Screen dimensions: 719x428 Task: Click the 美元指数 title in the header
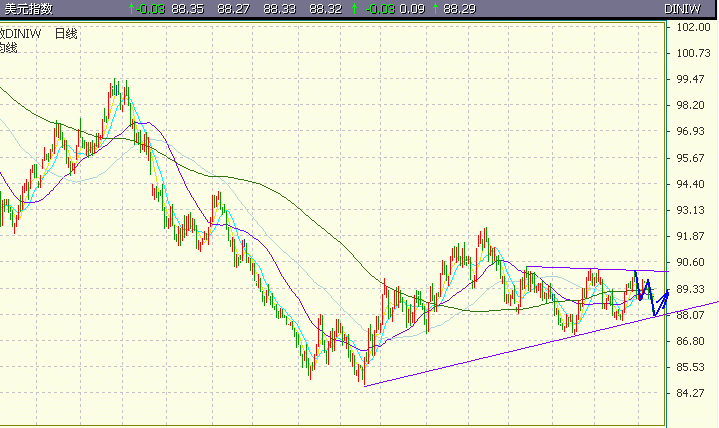click(29, 9)
